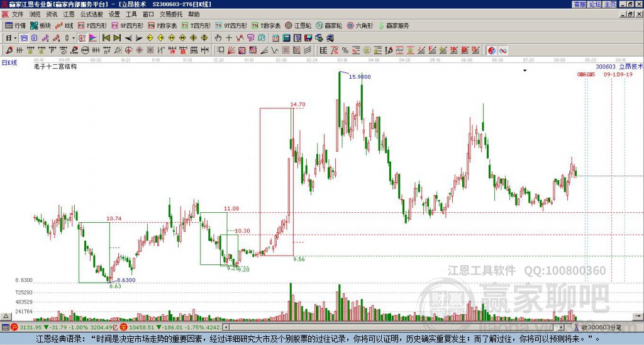Click the 节 solar-term icon
The height and width of the screenshot is (345, 644).
point(250,38)
